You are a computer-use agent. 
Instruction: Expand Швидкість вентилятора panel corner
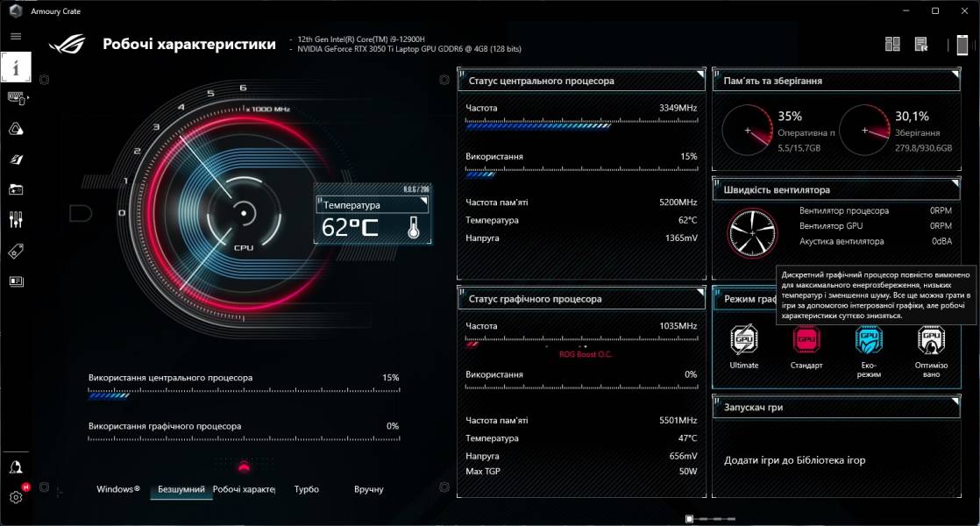tap(955, 184)
